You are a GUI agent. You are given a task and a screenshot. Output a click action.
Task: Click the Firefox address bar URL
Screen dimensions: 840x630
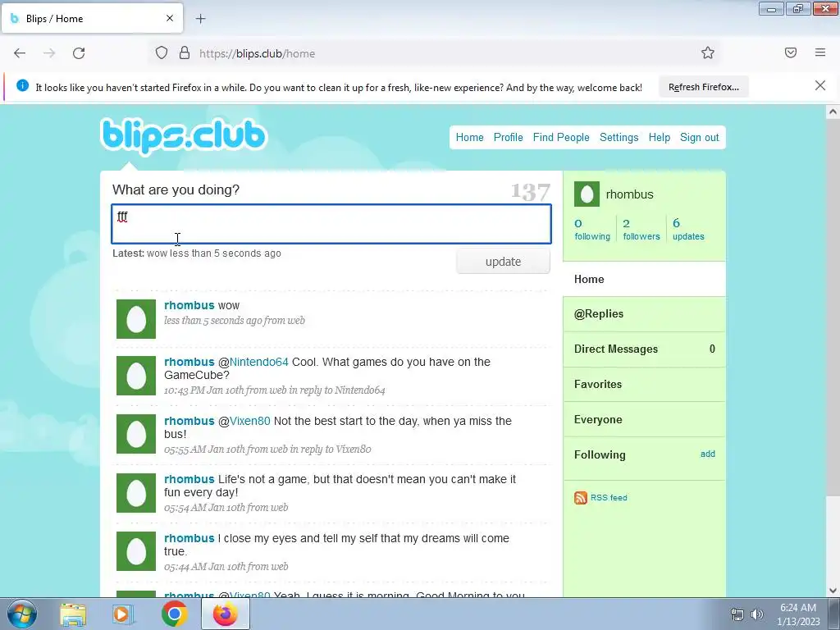(257, 53)
